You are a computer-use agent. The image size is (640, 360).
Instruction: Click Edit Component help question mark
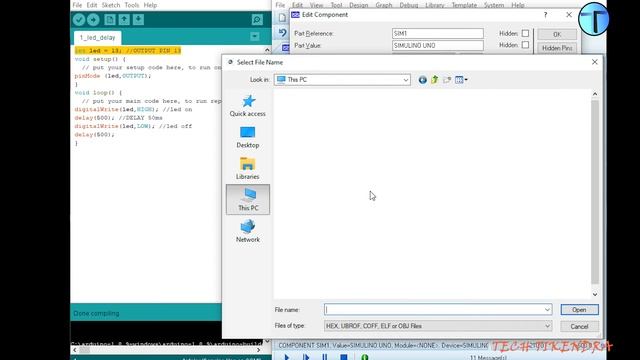[545, 15]
